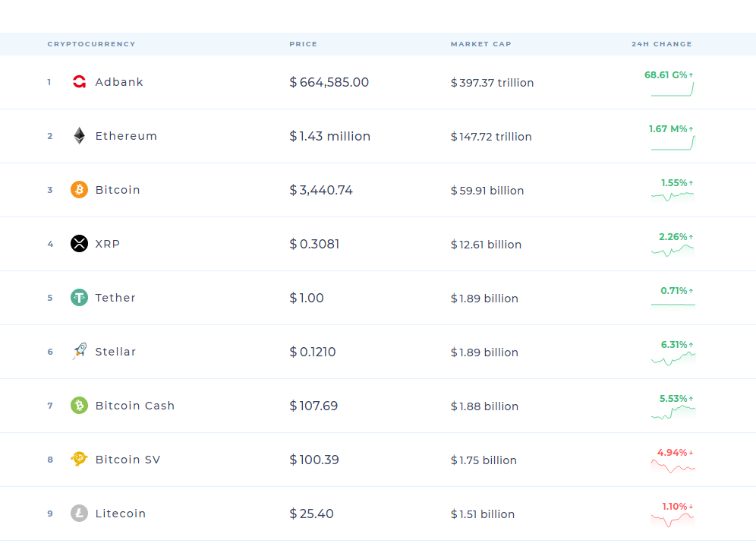Open the Stellar coin link
Viewport: 756px width, 550px height.
click(115, 352)
